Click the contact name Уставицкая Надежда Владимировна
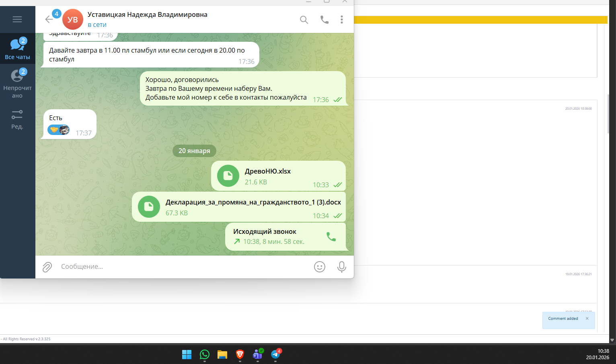Viewport: 616px width, 364px height. click(x=148, y=14)
